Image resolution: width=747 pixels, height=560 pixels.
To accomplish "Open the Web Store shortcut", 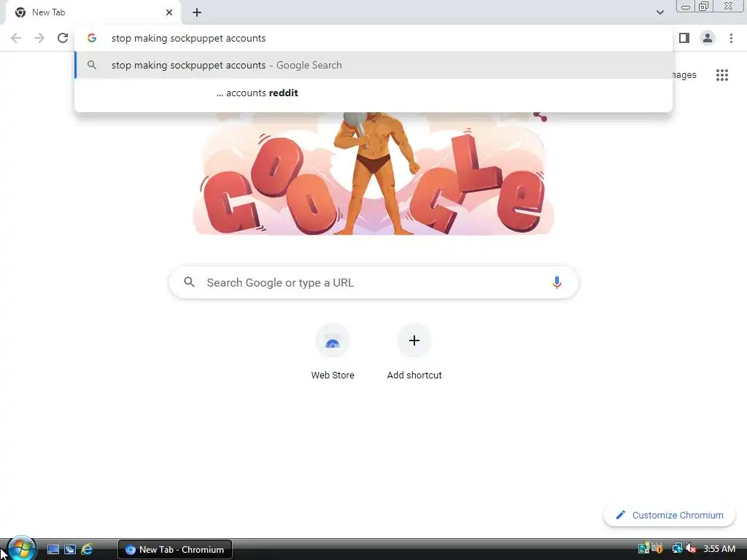I will click(333, 352).
